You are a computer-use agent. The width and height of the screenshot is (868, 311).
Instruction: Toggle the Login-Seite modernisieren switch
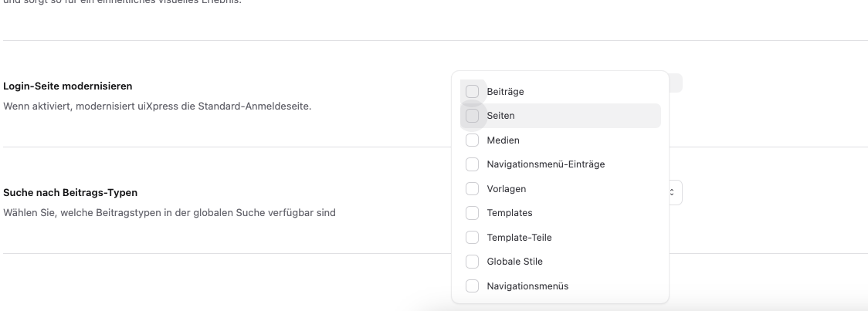[x=675, y=83]
